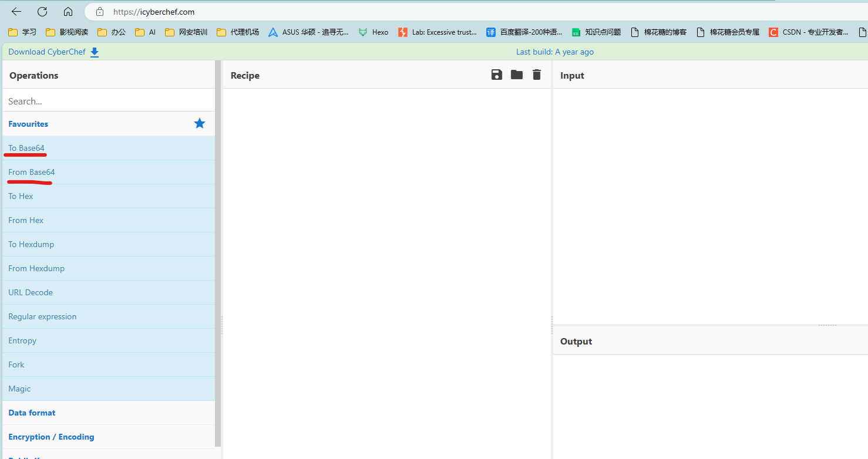The image size is (868, 459).
Task: Click the browser address bar URL
Action: [x=154, y=12]
